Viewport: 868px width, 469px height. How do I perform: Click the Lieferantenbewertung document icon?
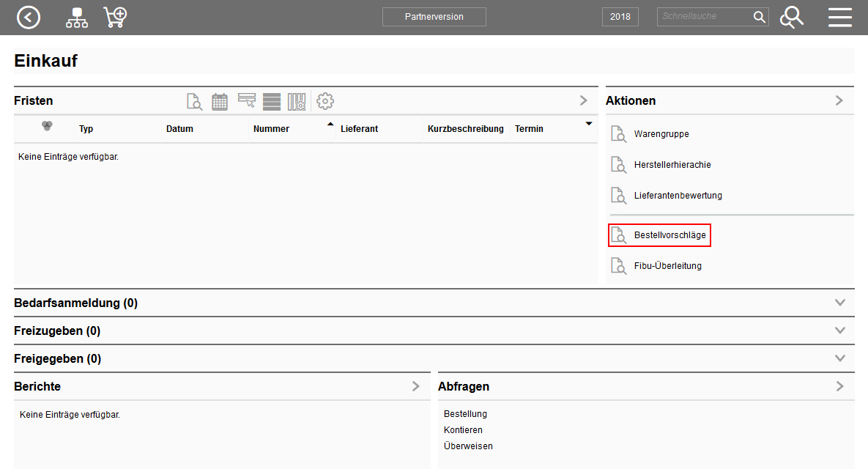(x=618, y=196)
